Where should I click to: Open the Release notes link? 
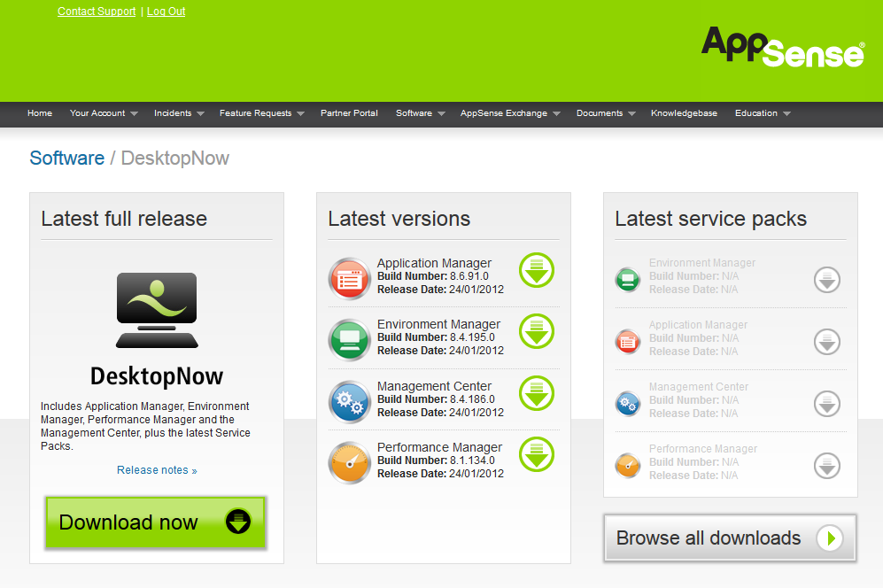(x=157, y=470)
